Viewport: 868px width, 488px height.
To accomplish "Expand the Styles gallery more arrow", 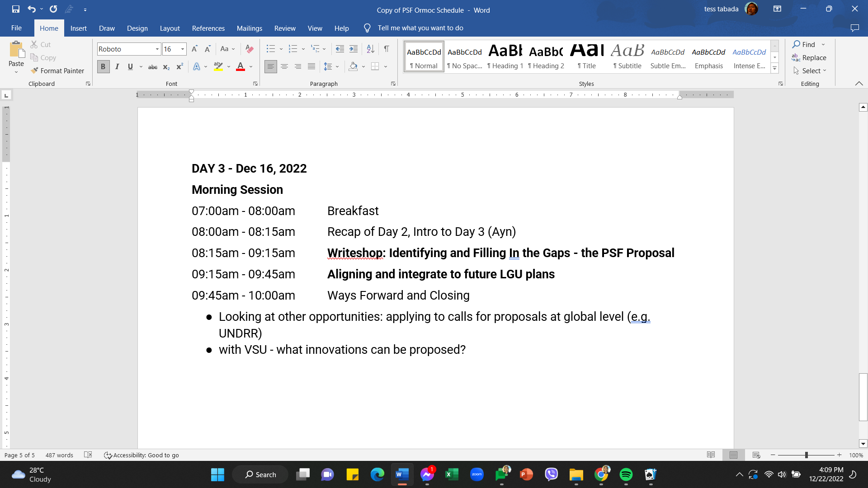I will [x=774, y=69].
